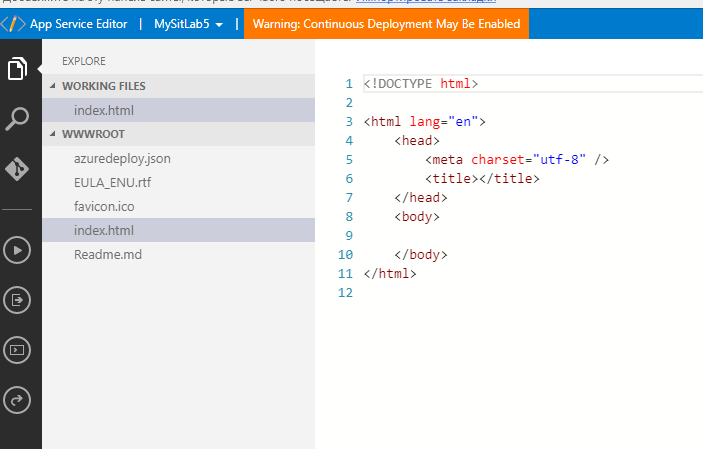Click the Run play icon in sidebar

tap(17, 250)
